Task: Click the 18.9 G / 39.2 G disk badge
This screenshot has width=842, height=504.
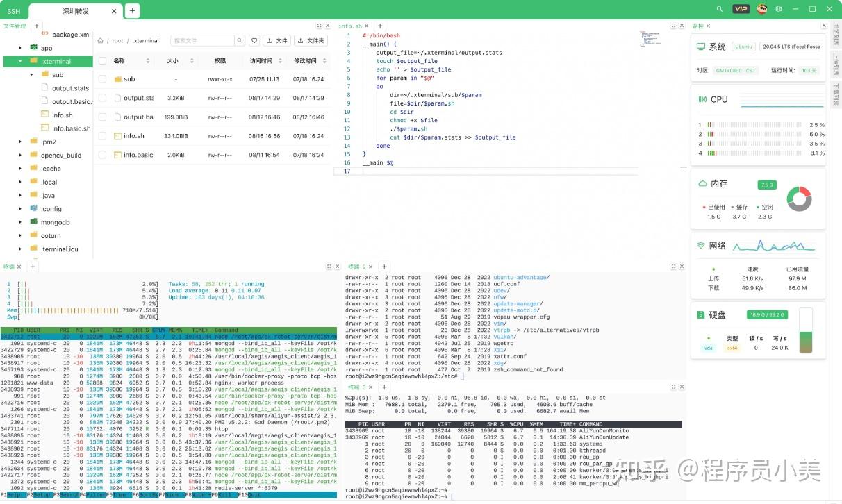Action: pos(768,314)
